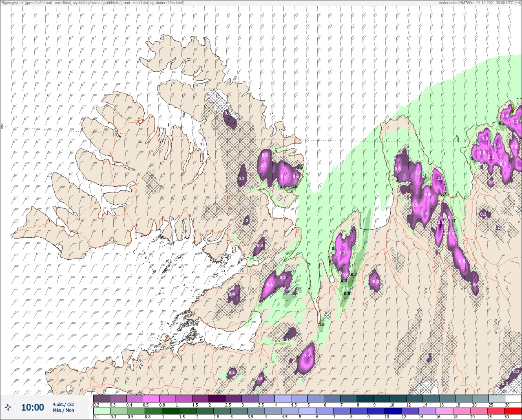Click the Veðurstofan pinwheel logo icon
522x420 pixels.
pyautogui.click(x=8, y=407)
